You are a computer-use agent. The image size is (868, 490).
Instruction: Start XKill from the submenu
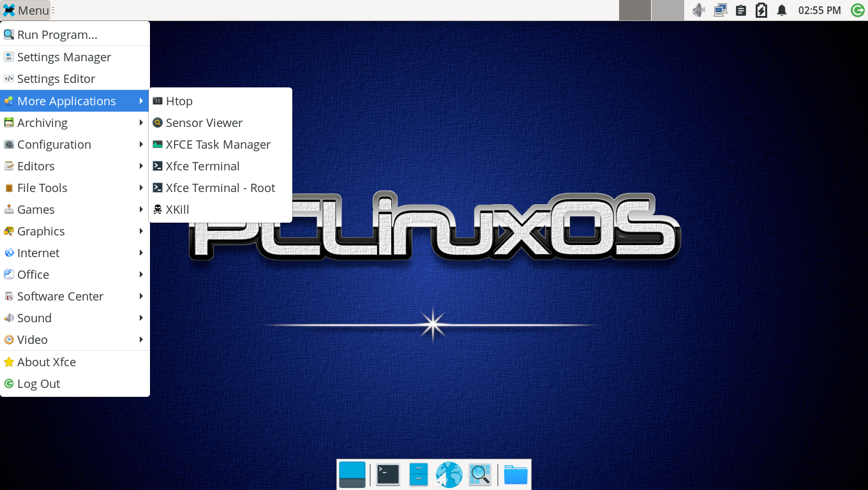[220, 209]
